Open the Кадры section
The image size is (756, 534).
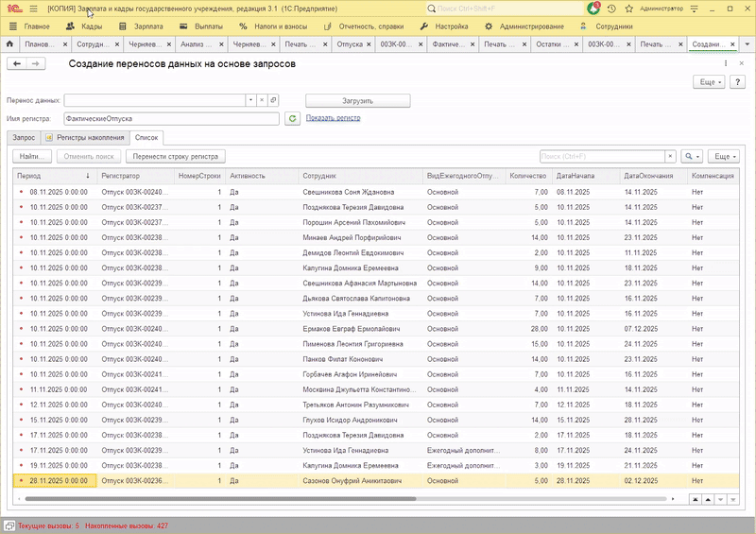pyautogui.click(x=84, y=26)
